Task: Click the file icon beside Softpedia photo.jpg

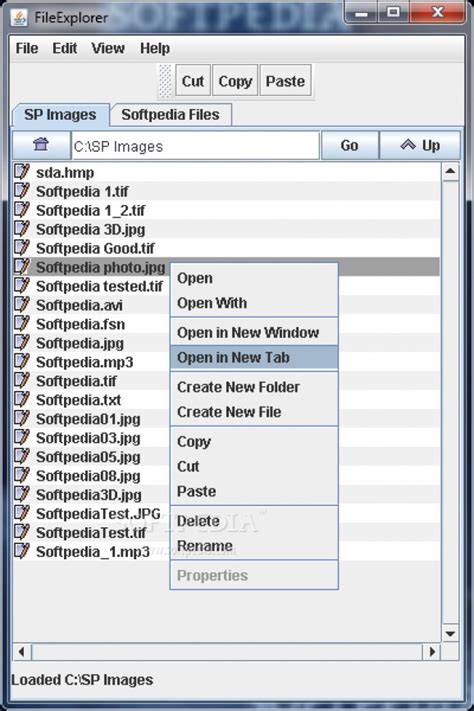Action: coord(22,267)
